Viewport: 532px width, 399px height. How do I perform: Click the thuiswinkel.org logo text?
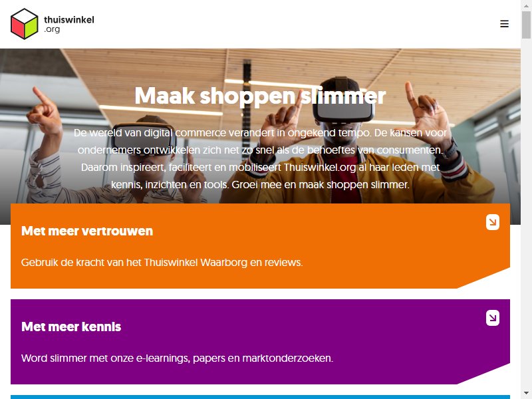point(69,24)
